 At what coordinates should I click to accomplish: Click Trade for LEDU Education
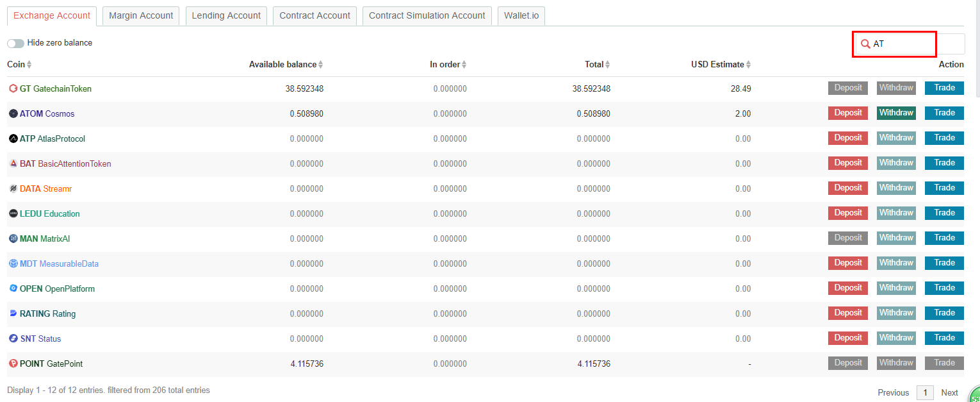pyautogui.click(x=944, y=213)
